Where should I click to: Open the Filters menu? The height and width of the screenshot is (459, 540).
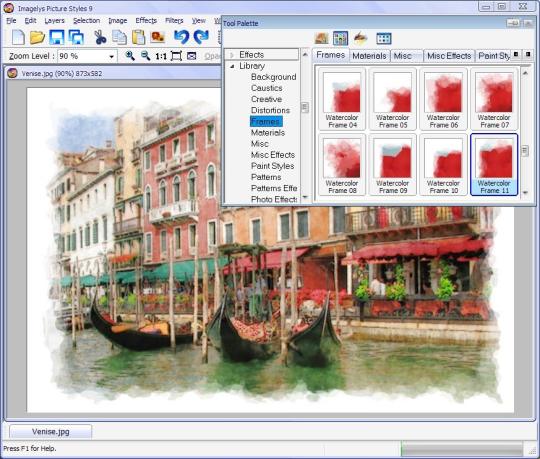(174, 21)
